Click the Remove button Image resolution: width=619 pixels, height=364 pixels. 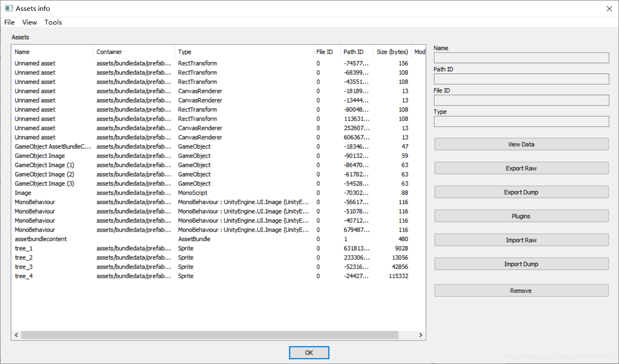point(521,290)
